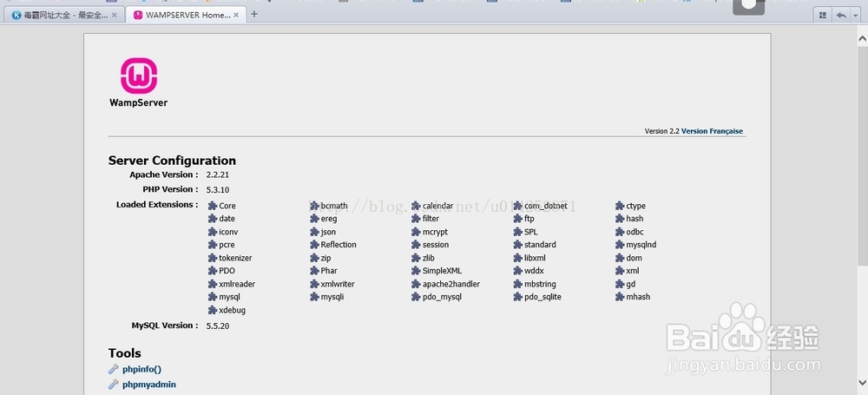
Task: Click the tokenizer extension name
Action: click(x=235, y=258)
